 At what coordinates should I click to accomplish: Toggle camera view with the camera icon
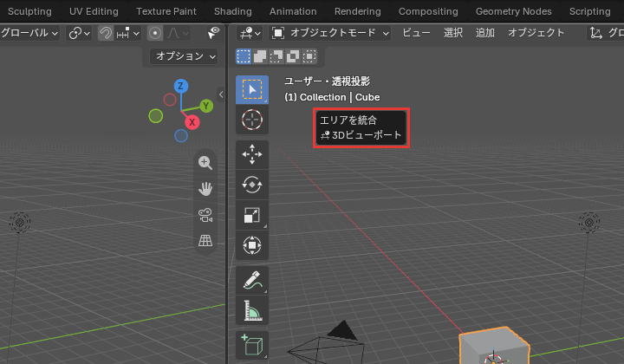pos(205,215)
